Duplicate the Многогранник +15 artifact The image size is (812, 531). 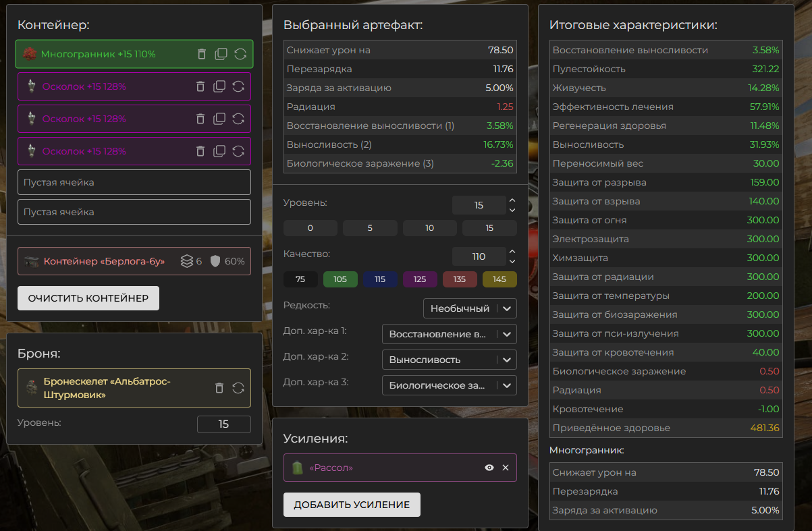pyautogui.click(x=221, y=54)
